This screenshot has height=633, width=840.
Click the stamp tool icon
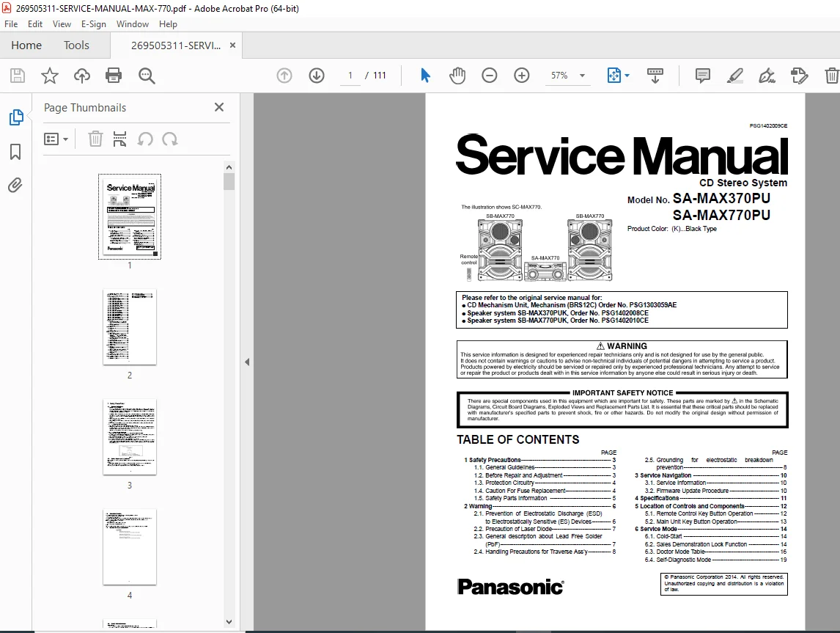799,76
